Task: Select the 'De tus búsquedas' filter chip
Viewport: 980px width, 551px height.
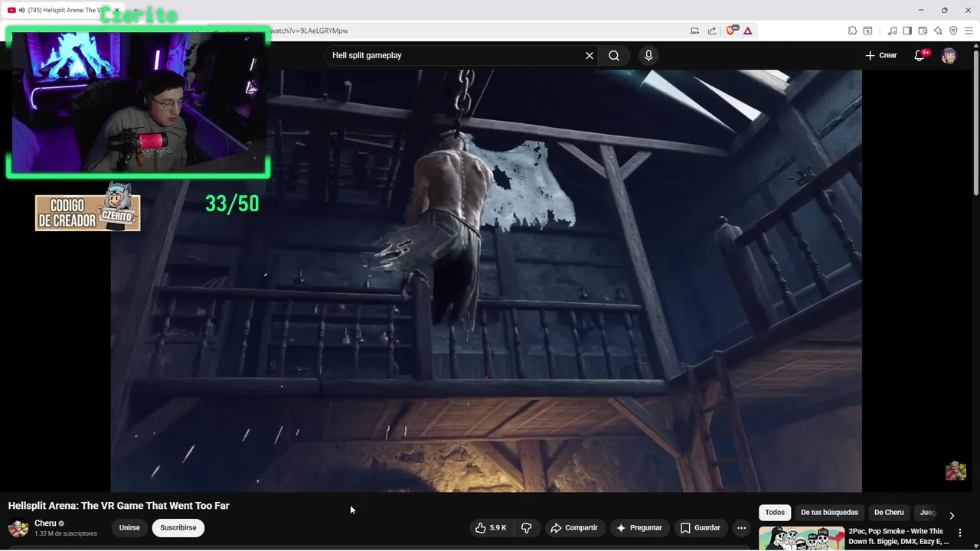Action: tap(829, 512)
